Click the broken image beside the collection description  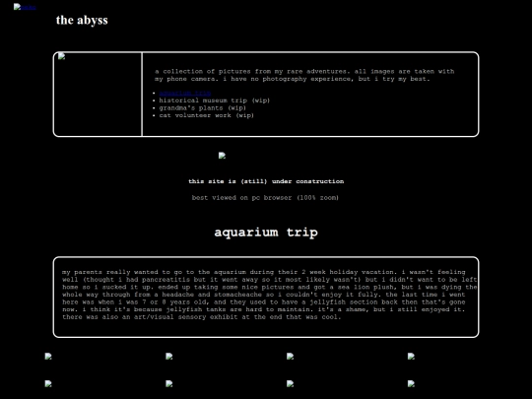[x=61, y=56]
